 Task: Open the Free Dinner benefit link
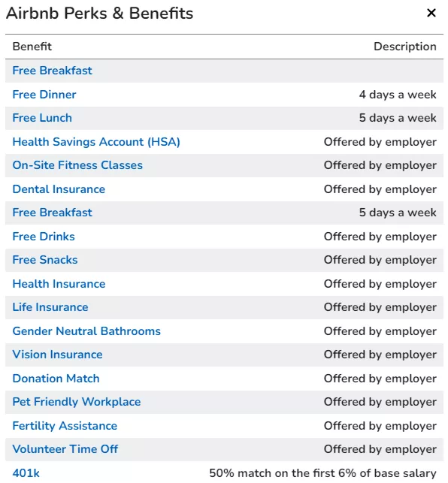coord(44,95)
